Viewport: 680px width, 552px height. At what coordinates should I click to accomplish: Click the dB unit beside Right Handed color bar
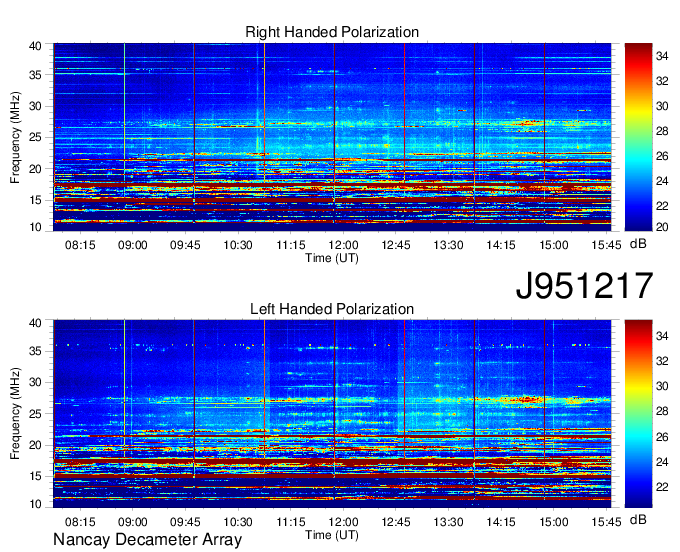638,244
